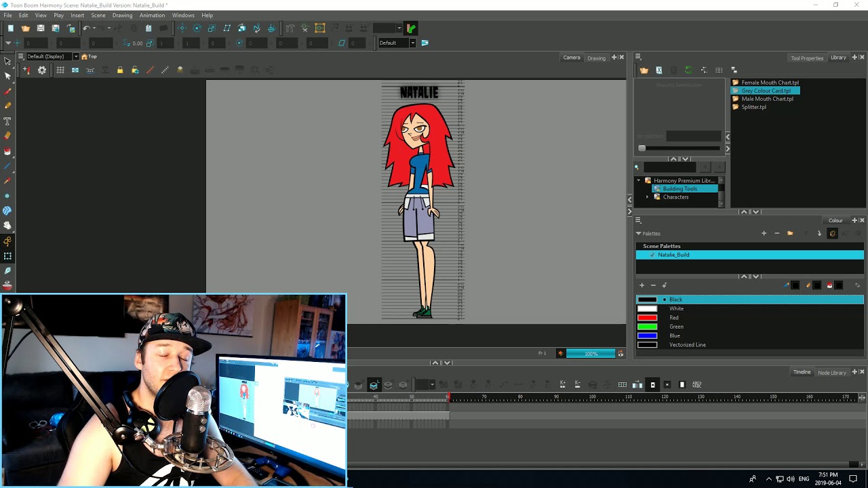The height and width of the screenshot is (488, 868).
Task: Expand the Characters folder in the Library tree
Action: click(647, 197)
